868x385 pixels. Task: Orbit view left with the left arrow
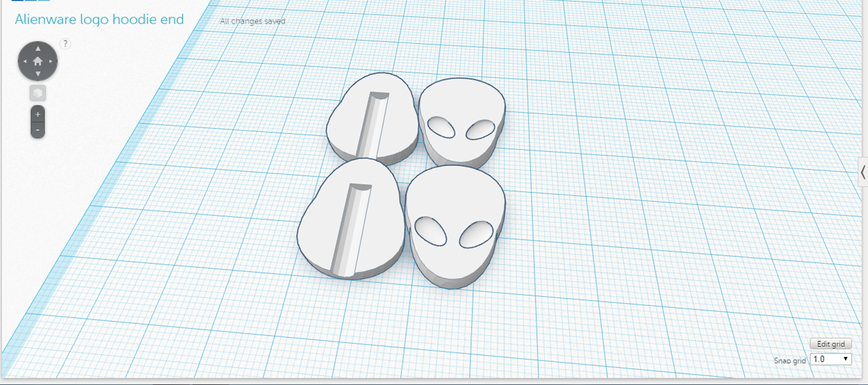coord(25,61)
